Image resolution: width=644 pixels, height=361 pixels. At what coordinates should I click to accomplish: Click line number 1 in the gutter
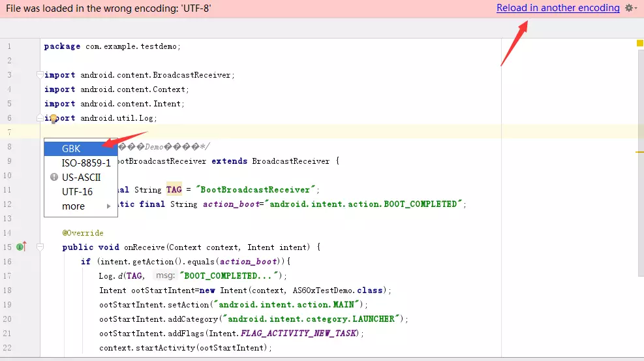(9, 46)
